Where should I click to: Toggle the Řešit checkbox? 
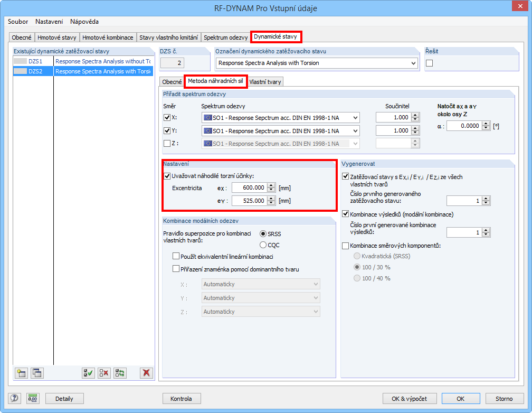pyautogui.click(x=429, y=63)
